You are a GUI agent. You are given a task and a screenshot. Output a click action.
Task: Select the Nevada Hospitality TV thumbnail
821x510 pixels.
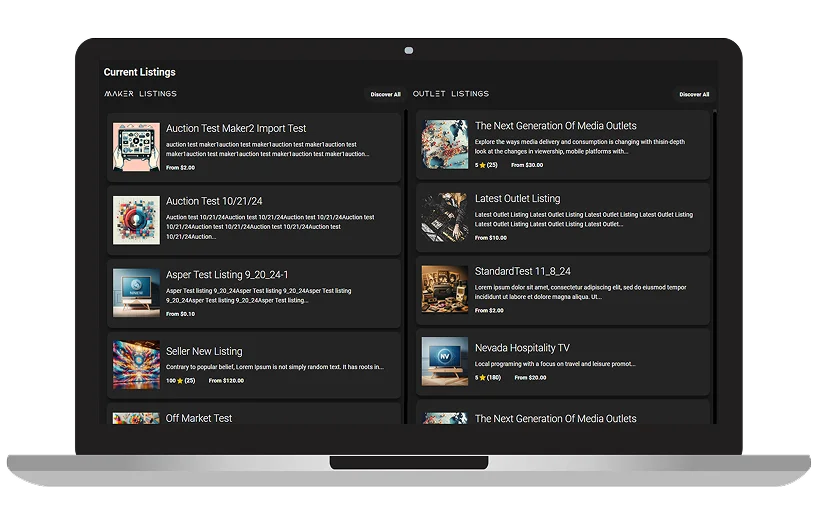445,362
